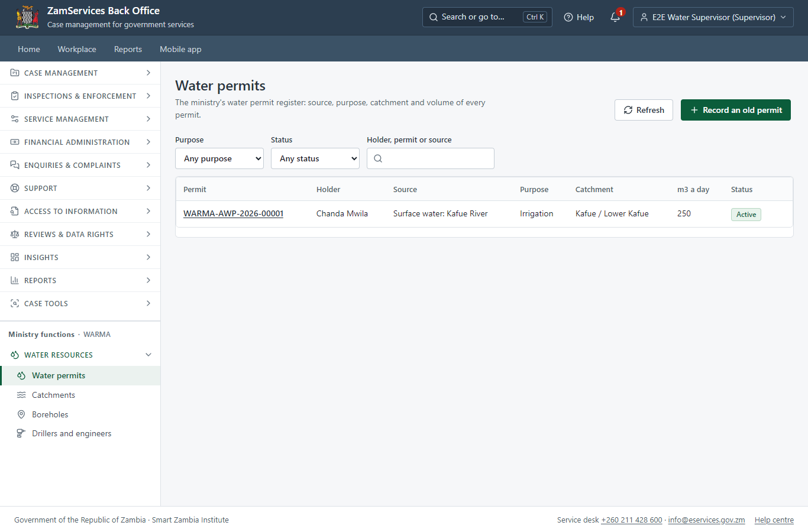Focus the Holder, permit or source search field
Image resolution: width=808 pixels, height=532 pixels.
pyautogui.click(x=431, y=158)
